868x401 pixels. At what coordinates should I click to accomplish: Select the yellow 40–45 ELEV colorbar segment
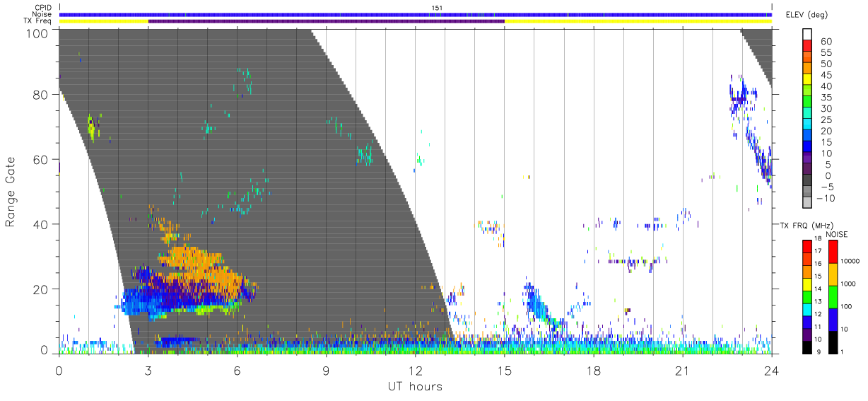click(x=807, y=80)
